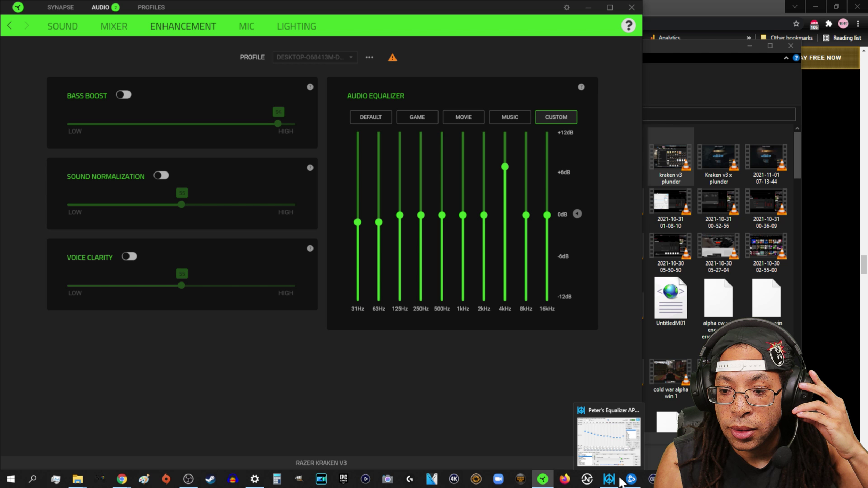Image resolution: width=868 pixels, height=488 pixels.
Task: Click the 0dB reset arrow icon
Action: pyautogui.click(x=577, y=214)
